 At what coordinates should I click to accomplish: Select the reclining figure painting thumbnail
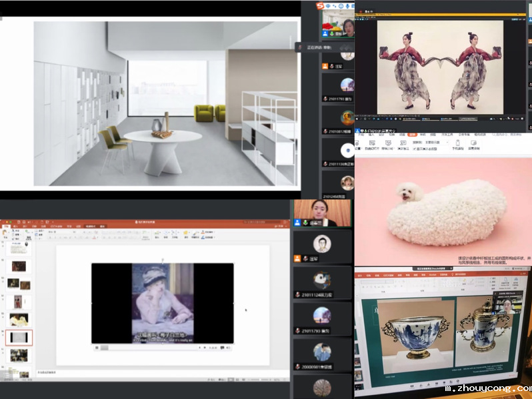tap(19, 320)
